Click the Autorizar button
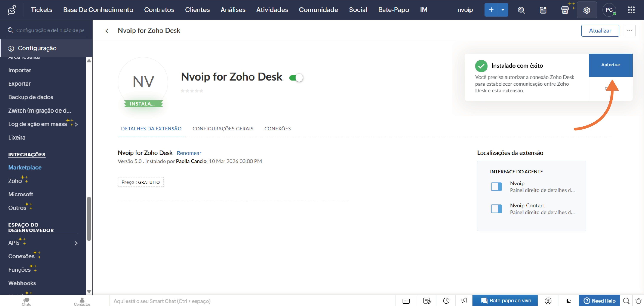The width and height of the screenshot is (644, 306). pyautogui.click(x=610, y=65)
